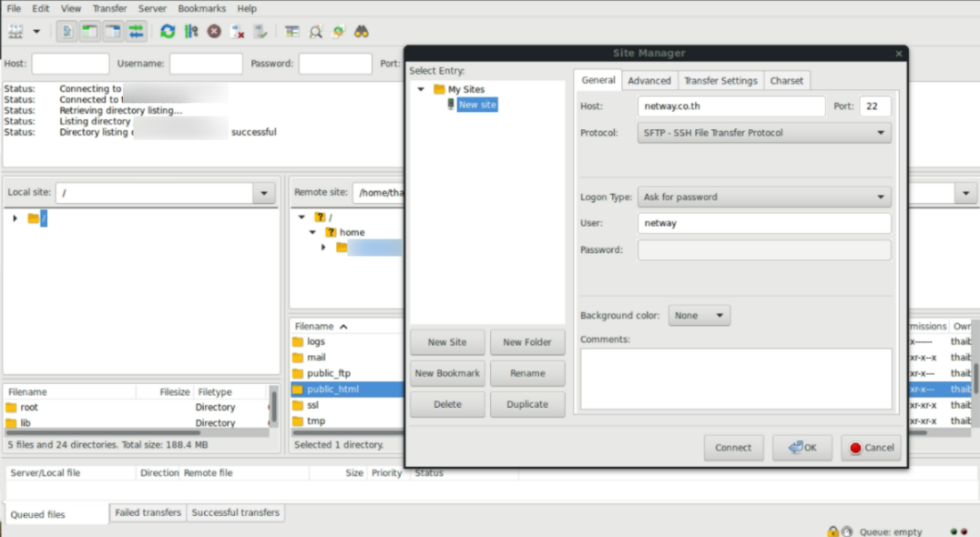Cancel current operation red icon
This screenshot has width=980, height=537.
point(214,31)
